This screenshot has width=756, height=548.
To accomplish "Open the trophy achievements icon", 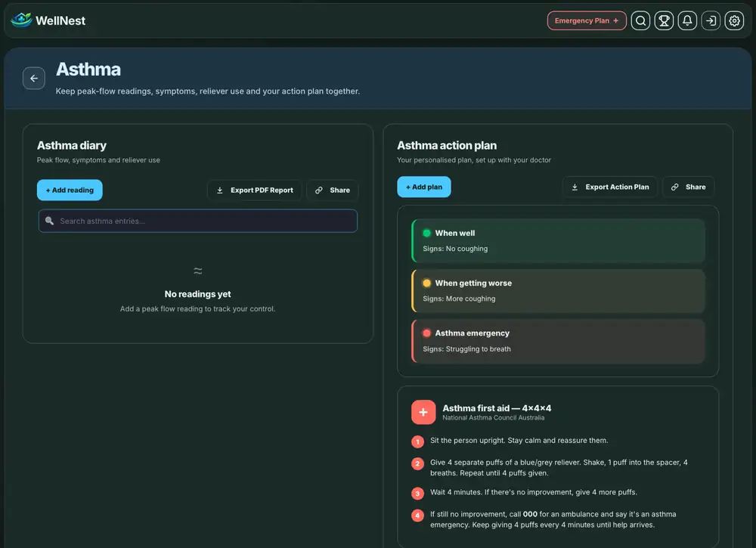I will click(664, 20).
